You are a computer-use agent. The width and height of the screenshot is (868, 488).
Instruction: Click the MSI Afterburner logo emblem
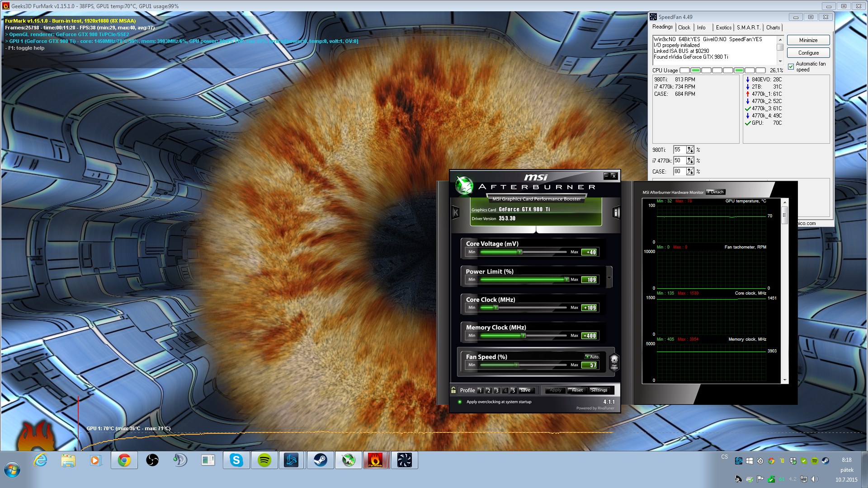464,185
